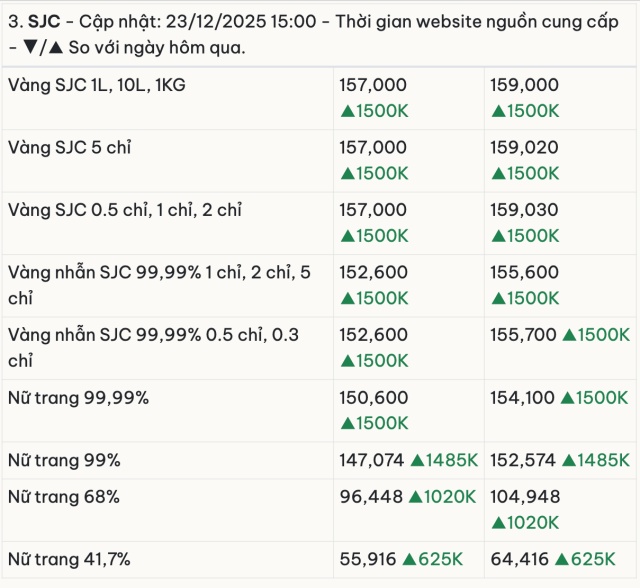640x588 pixels.
Task: Click the up arrow beside 155,700
Action: click(x=568, y=335)
